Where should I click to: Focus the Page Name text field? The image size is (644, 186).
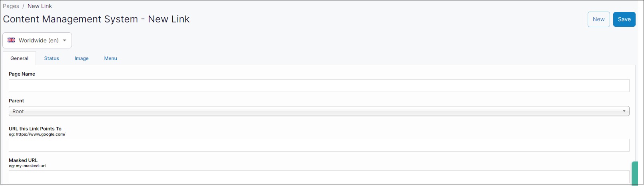tap(319, 86)
